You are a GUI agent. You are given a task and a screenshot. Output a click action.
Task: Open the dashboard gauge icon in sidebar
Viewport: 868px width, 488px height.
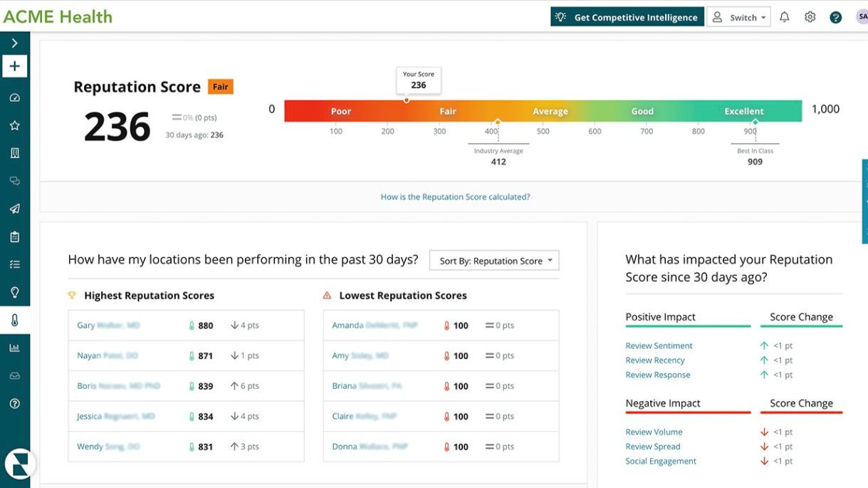point(14,98)
